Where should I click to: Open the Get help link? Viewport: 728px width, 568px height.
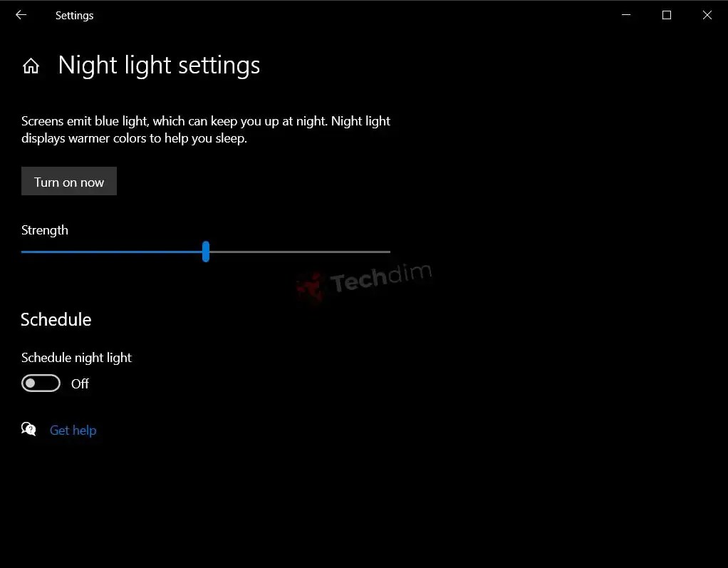click(73, 430)
